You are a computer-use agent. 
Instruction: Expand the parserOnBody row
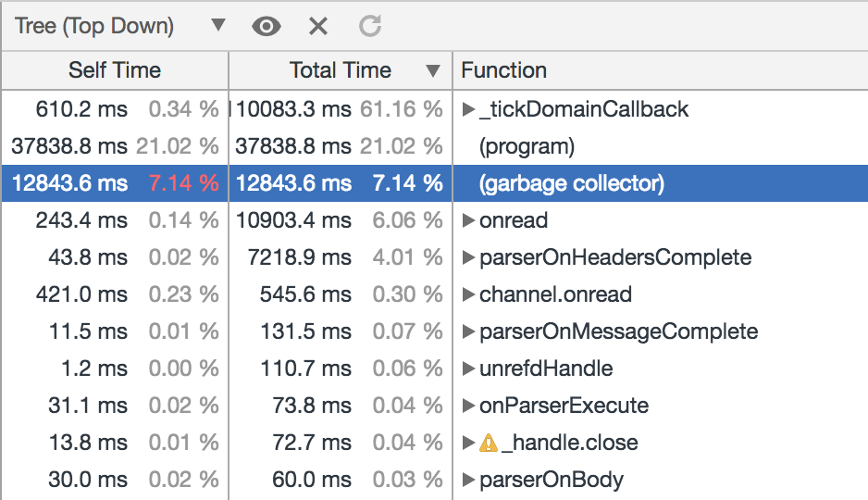[x=468, y=480]
